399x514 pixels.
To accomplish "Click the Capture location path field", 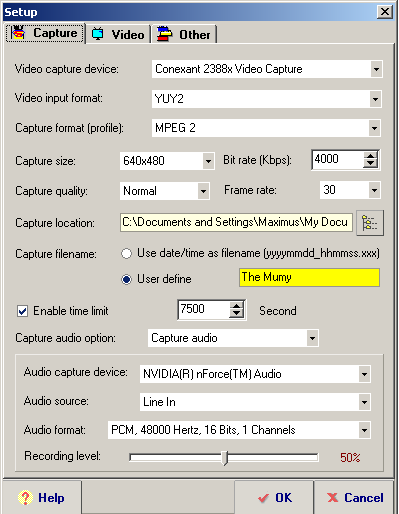I will (236, 222).
